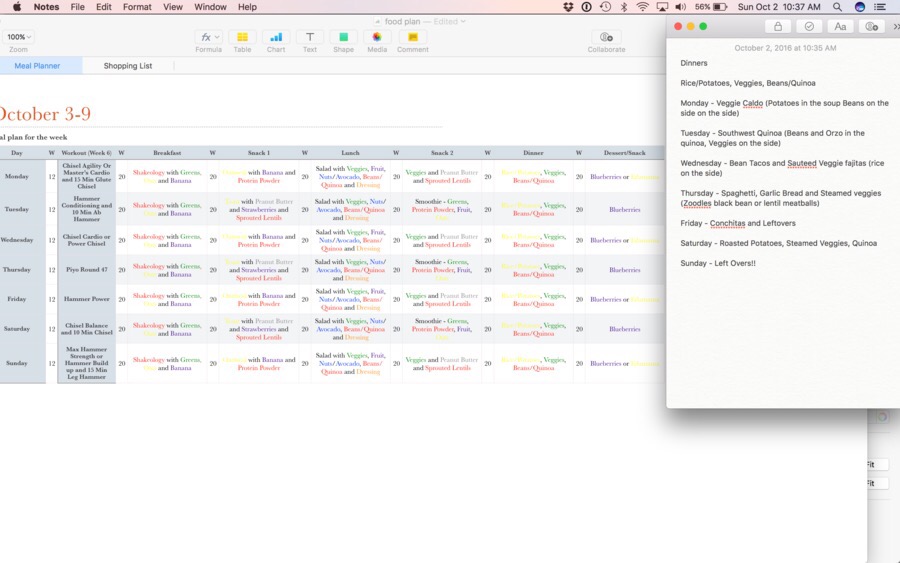
Task: Add a Comment using toolbar icon
Action: [412, 37]
